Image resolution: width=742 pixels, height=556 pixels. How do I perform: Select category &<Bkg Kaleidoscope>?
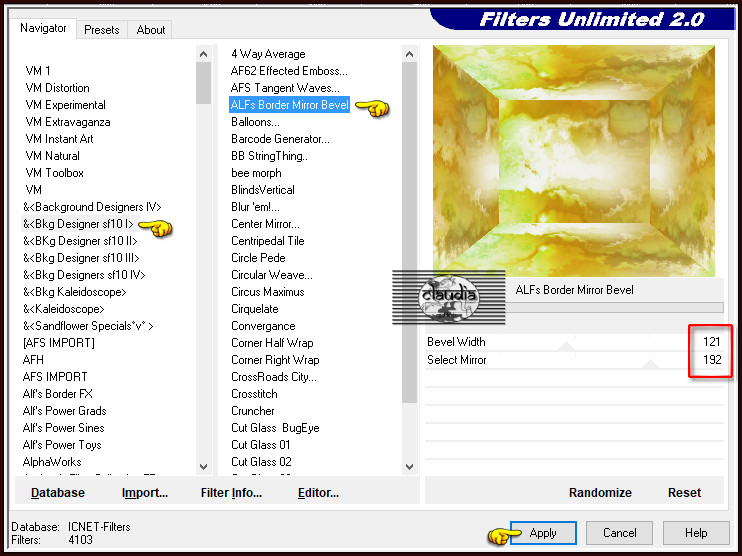(75, 292)
